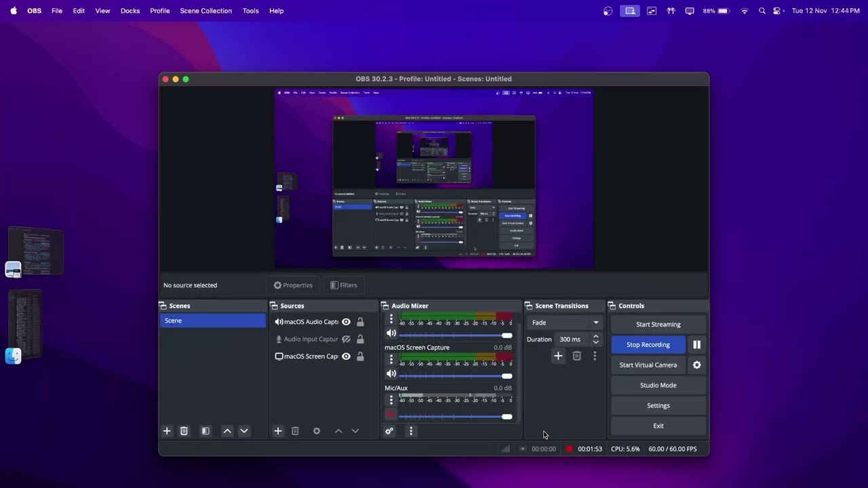Open virtual camera settings gear icon

pos(696,365)
